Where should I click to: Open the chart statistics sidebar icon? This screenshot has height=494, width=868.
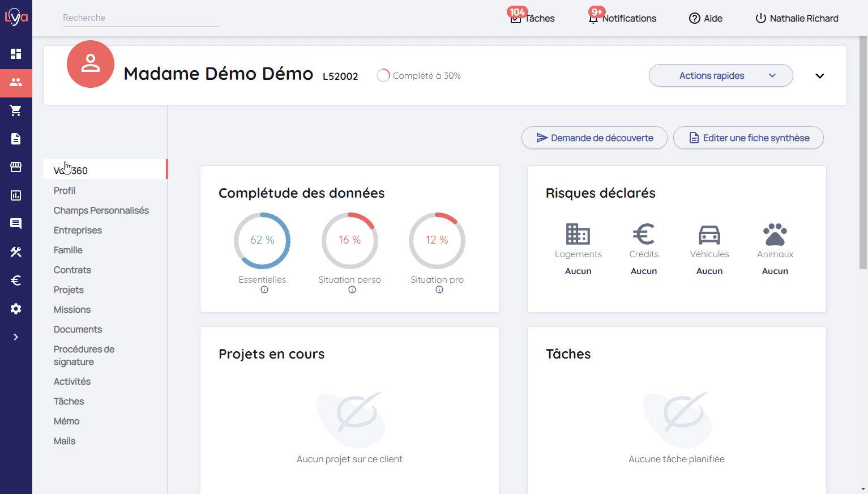16,195
